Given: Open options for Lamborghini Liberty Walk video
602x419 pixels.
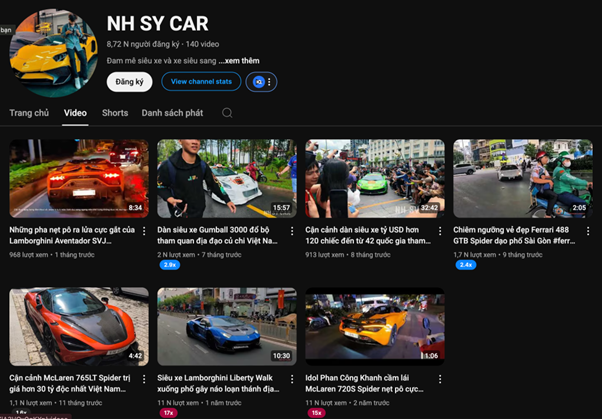Looking at the screenshot, I should pyautogui.click(x=292, y=379).
